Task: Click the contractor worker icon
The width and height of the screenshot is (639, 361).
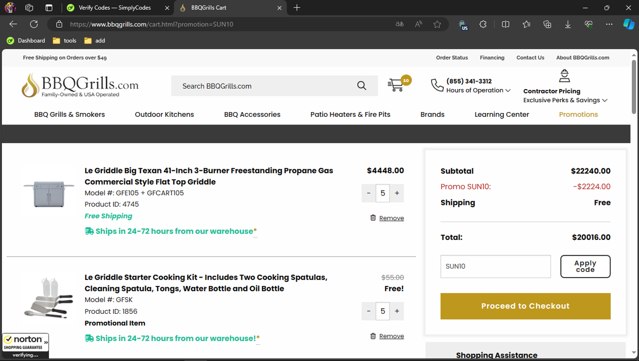Action: [564, 76]
